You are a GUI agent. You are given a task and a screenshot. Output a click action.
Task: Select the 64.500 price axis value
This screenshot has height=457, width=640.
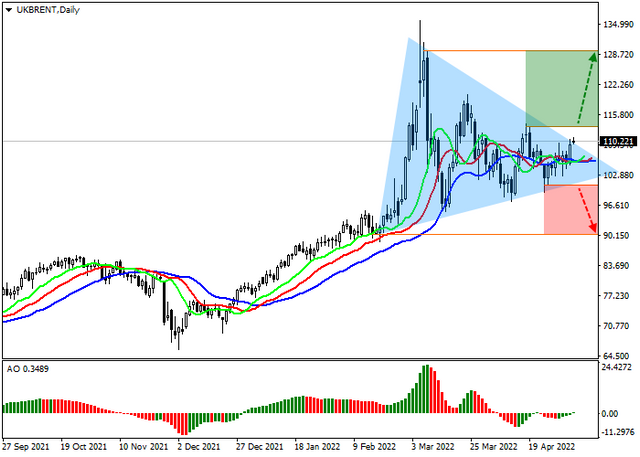pos(616,356)
